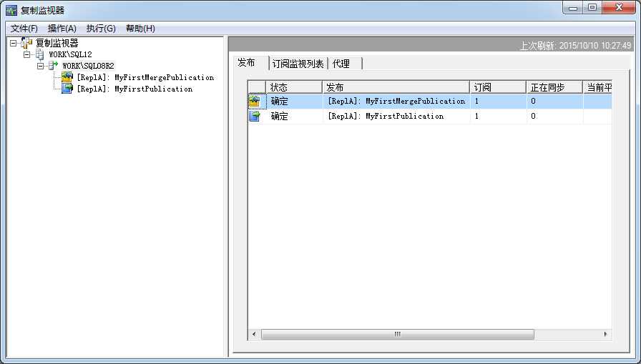
Task: Select tree item [ReplA]: MyFirstMergePublication
Action: (145, 77)
